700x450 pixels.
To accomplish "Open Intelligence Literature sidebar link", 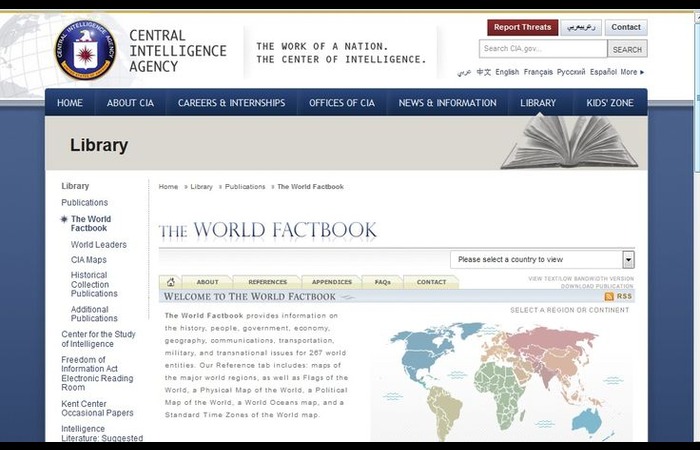I will (x=102, y=433).
